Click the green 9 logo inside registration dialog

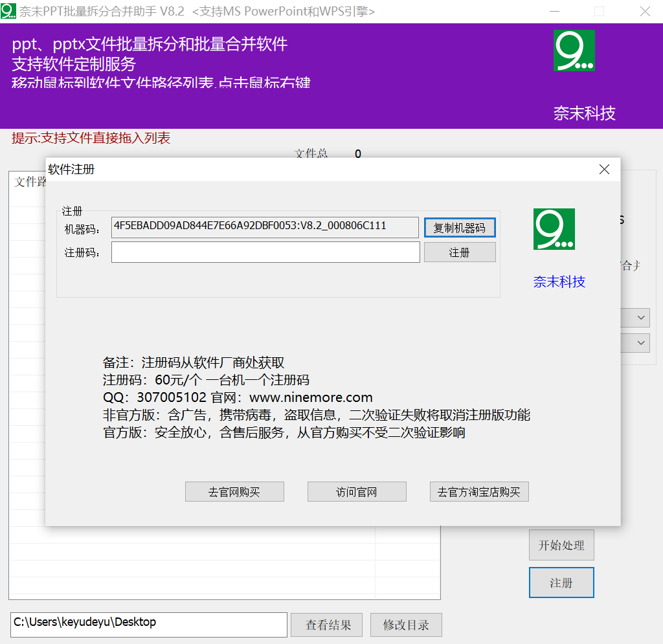point(554,229)
